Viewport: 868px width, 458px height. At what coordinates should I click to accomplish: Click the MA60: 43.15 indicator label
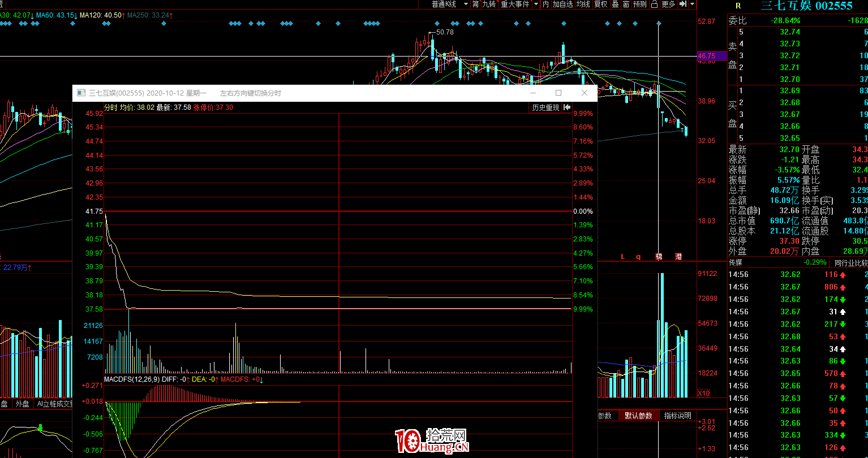point(58,15)
